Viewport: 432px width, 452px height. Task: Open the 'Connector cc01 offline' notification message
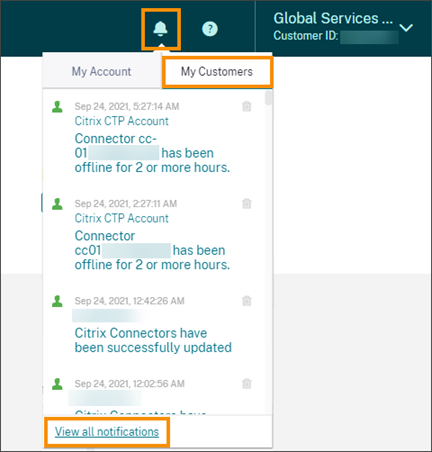click(x=152, y=250)
